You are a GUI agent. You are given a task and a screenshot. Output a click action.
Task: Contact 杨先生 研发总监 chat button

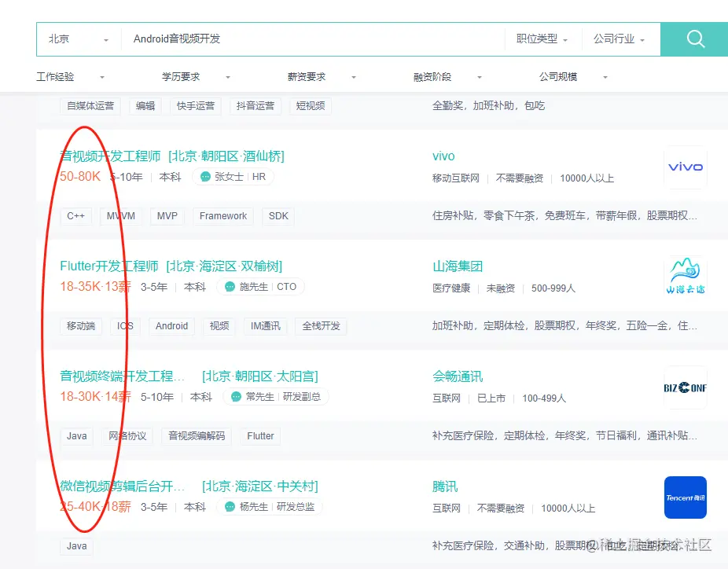coord(270,507)
